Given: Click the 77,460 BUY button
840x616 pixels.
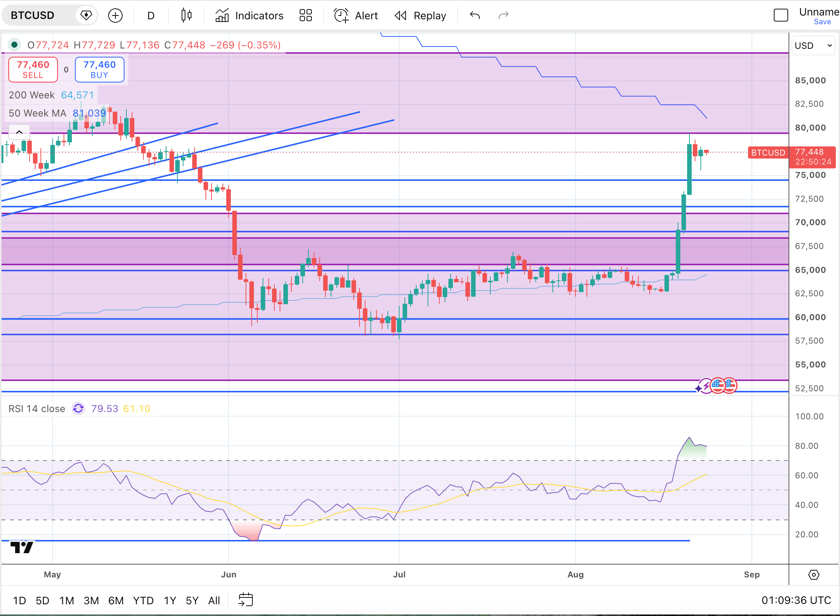Looking at the screenshot, I should click(x=100, y=70).
